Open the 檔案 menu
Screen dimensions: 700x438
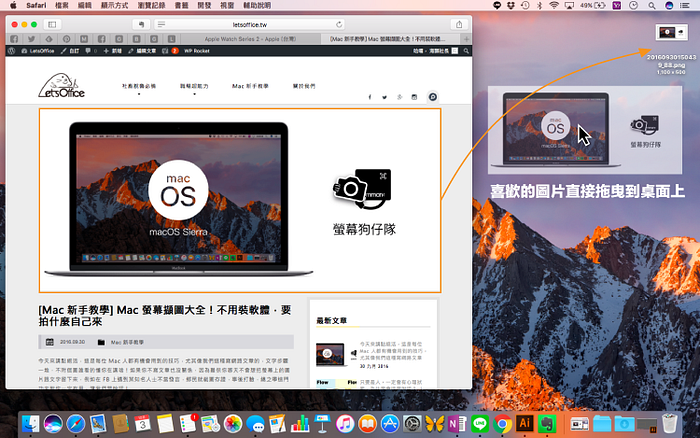[x=62, y=5]
